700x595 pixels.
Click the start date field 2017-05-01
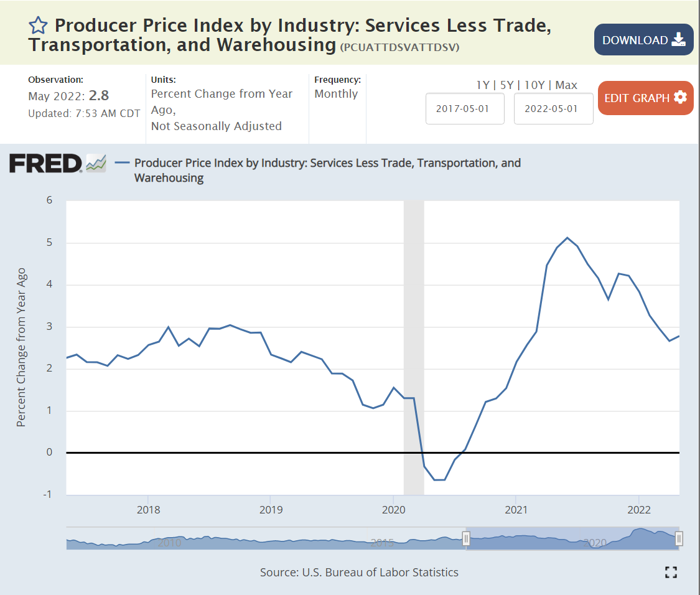465,108
